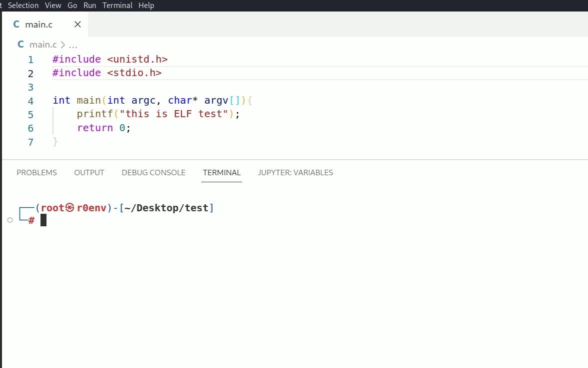Click the C language icon in the breadcrumb
Screen dimensions: 588x368
click(20, 45)
